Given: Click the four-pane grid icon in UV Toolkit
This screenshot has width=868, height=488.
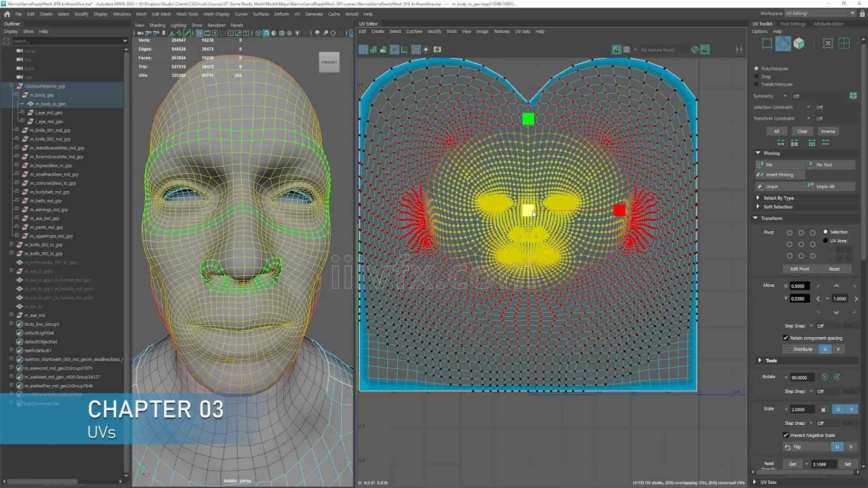Looking at the screenshot, I should (x=844, y=43).
